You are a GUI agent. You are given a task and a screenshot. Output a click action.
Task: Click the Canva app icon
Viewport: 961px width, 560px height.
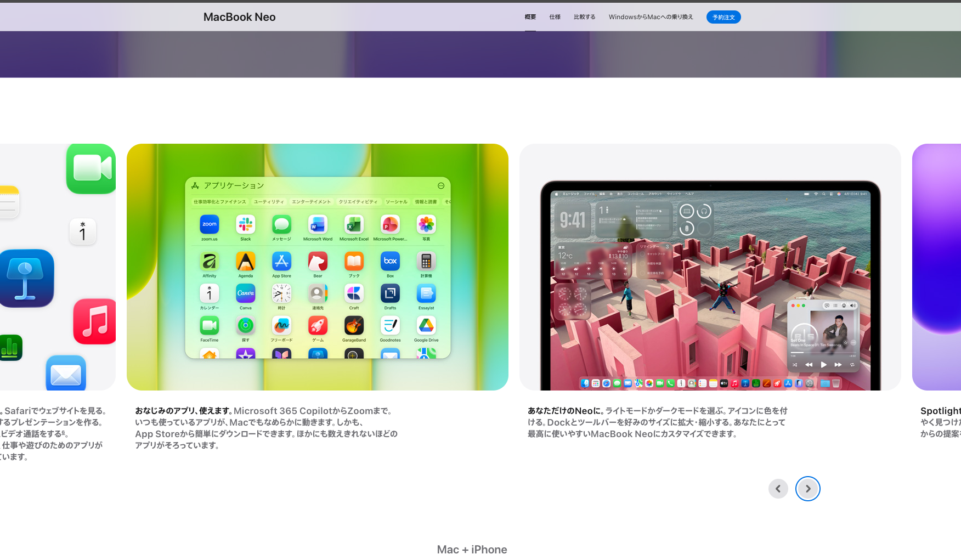245,293
